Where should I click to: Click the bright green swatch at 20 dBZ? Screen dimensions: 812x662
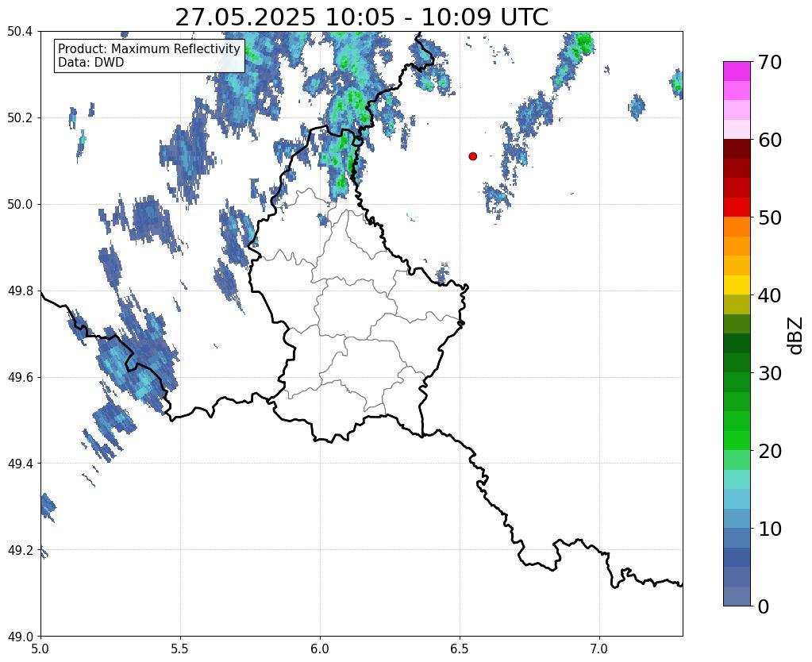[737, 441]
